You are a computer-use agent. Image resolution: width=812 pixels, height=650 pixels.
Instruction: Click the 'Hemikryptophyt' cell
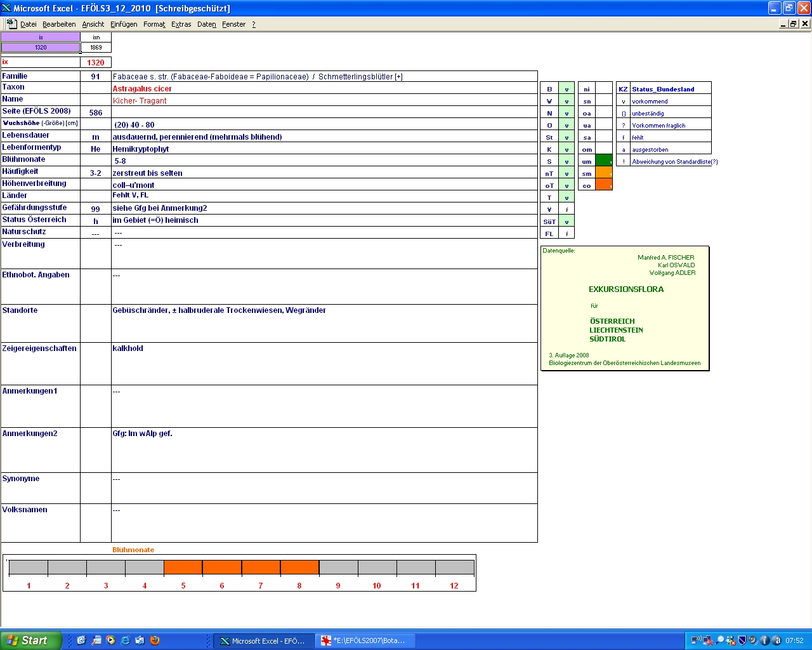tap(324, 149)
